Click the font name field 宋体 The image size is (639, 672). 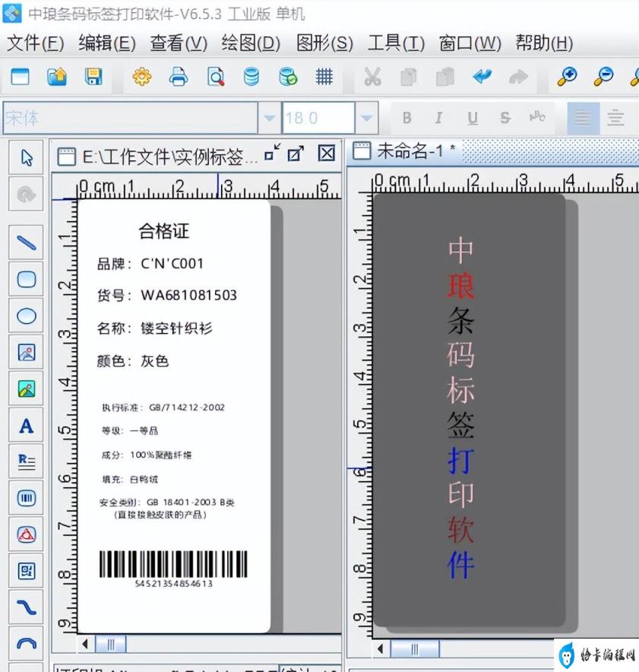(x=131, y=118)
